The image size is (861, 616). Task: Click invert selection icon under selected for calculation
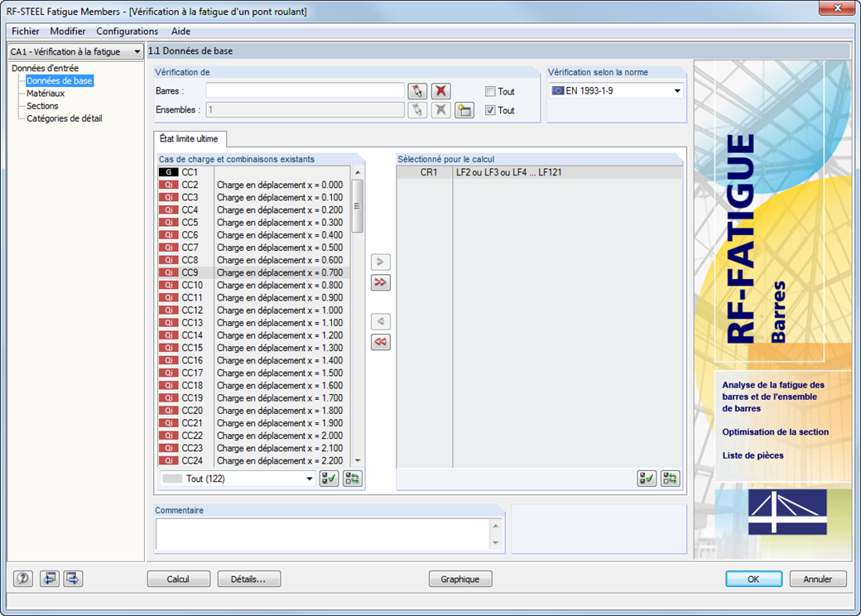[670, 479]
